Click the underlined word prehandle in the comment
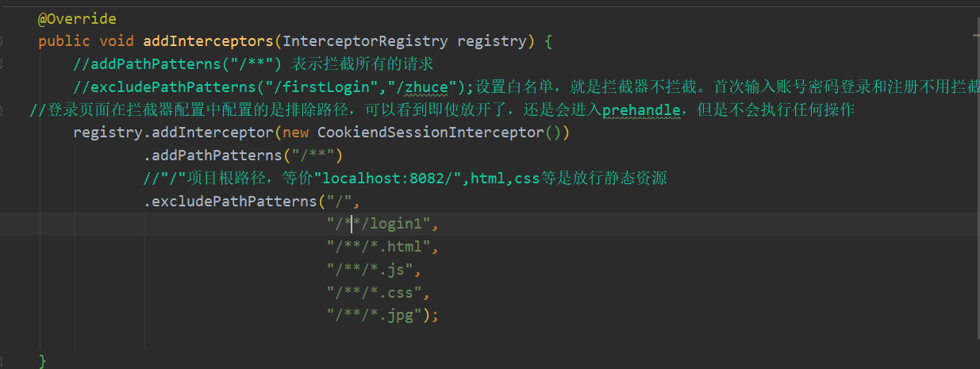Viewport: 980px width, 369px height. point(641,110)
